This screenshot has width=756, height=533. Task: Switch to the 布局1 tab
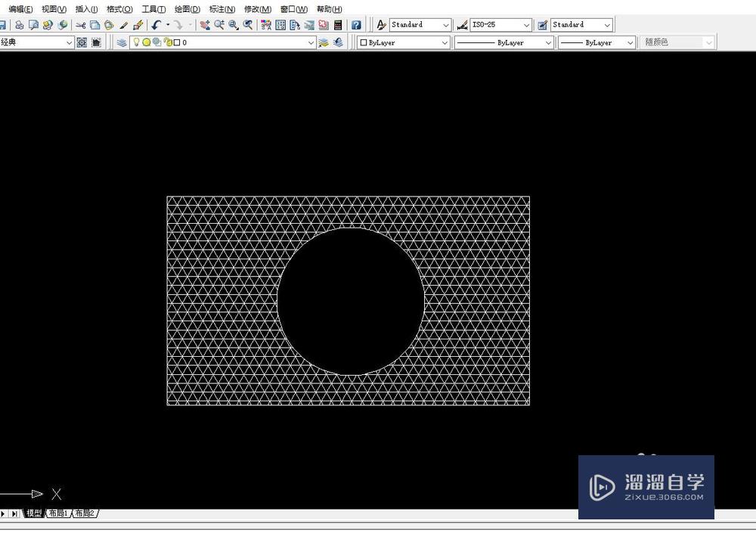57,514
